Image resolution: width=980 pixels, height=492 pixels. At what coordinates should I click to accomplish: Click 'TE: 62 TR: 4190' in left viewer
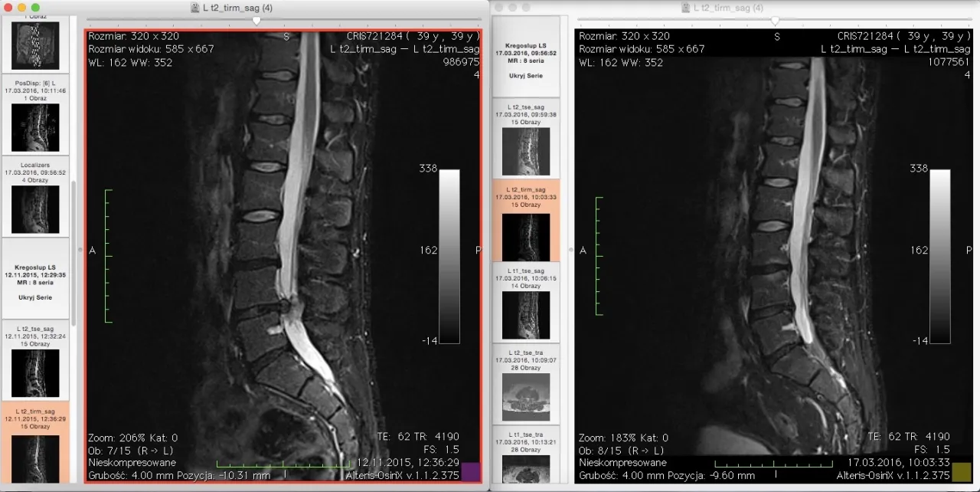(418, 437)
